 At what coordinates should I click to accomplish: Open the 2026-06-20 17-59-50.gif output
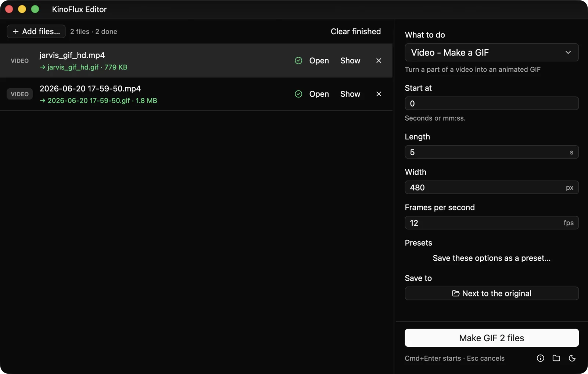pyautogui.click(x=319, y=94)
